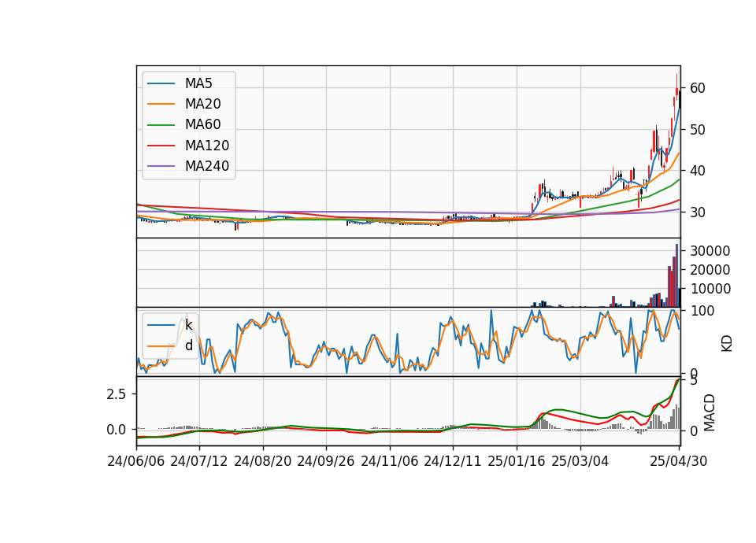Screen dimensions: 756x543
Task: Click the highest candlestick above 60
Action: coord(677,85)
